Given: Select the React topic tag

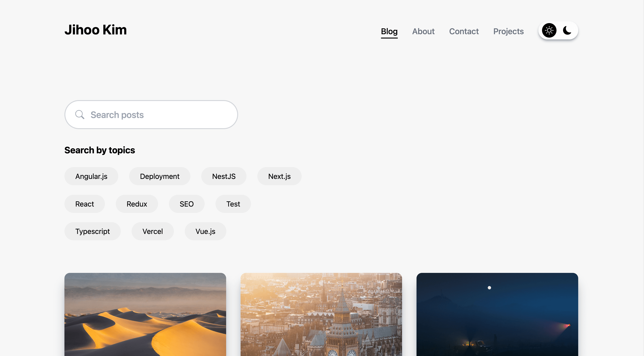Looking at the screenshot, I should click(85, 204).
